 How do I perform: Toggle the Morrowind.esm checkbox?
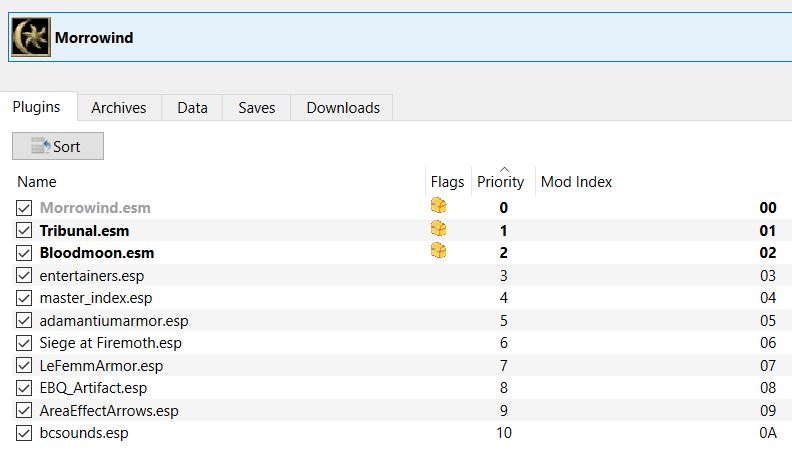click(24, 208)
